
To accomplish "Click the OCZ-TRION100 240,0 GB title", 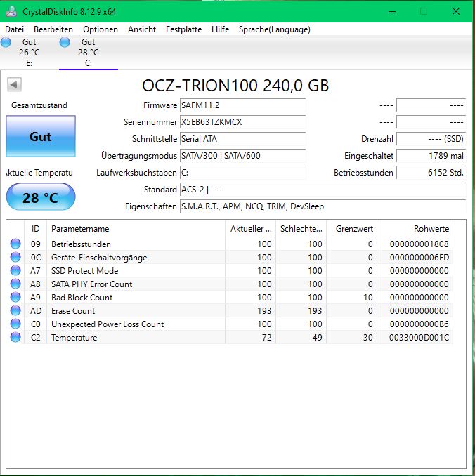I will (x=235, y=86).
